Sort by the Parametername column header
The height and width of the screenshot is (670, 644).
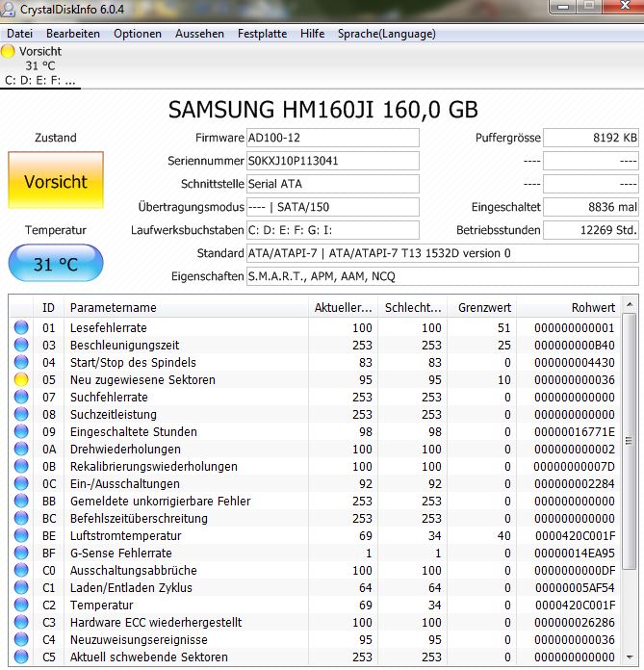pos(186,308)
